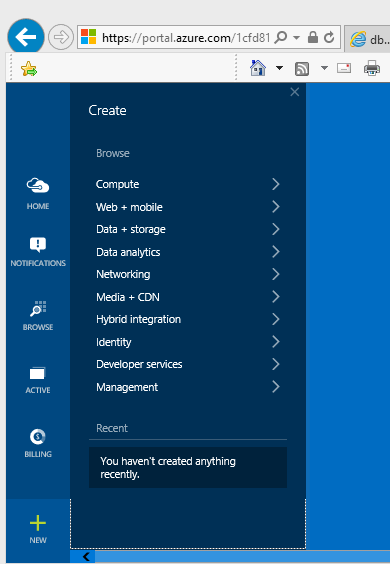The image size is (390, 564).
Task: Open the Hybrid integration category
Action: (188, 319)
